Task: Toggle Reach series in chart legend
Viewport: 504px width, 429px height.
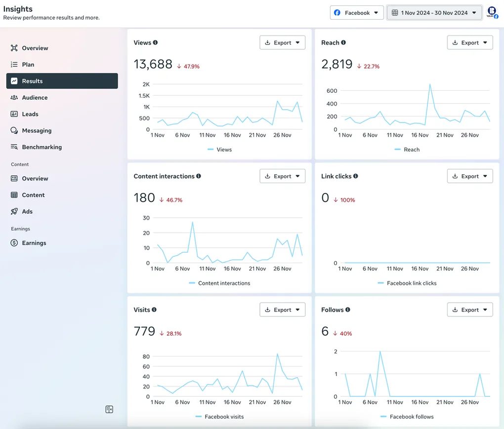Action: (407, 150)
